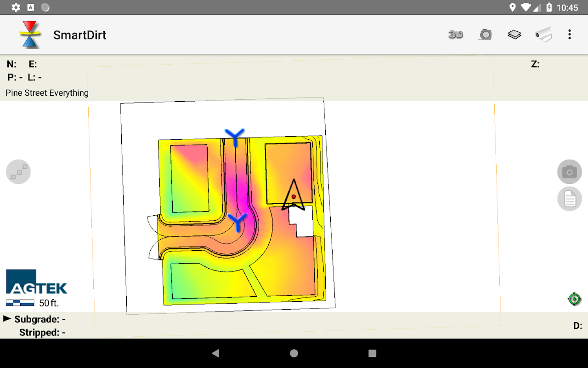Viewport: 588px width, 368px height.
Task: Tap the D: readout label
Action: click(x=578, y=326)
